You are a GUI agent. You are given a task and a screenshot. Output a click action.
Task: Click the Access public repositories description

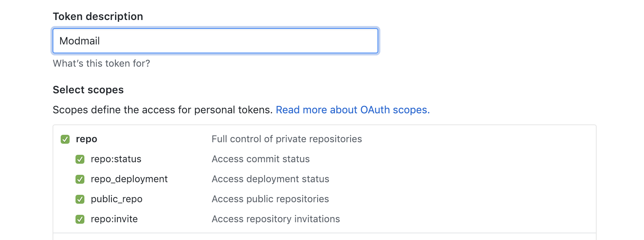click(270, 199)
